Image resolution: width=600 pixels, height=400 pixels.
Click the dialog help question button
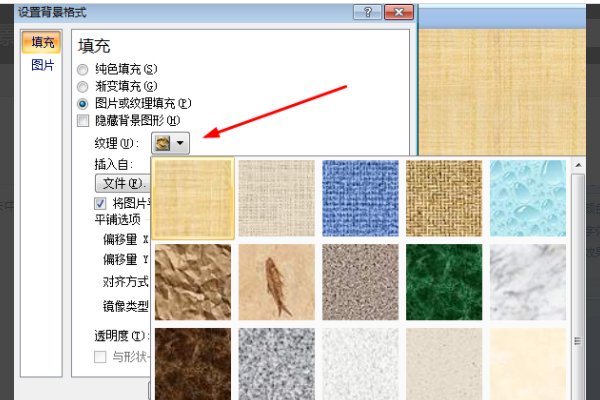tap(371, 12)
